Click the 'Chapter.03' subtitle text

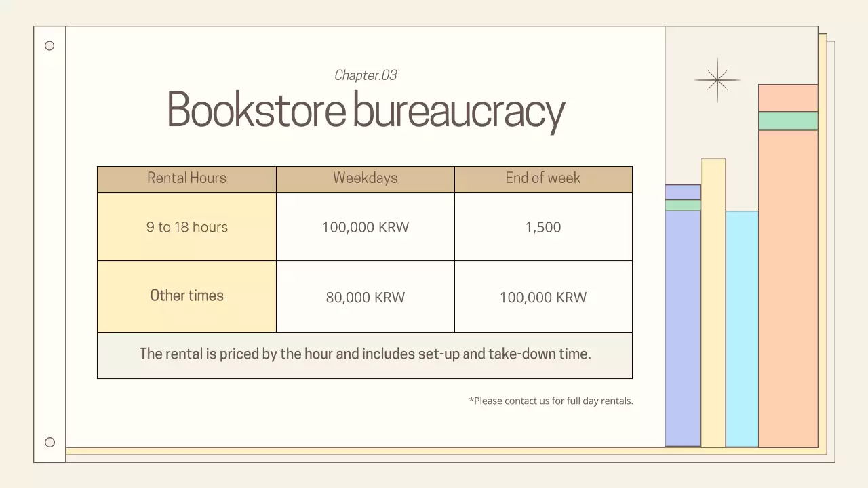[366, 75]
